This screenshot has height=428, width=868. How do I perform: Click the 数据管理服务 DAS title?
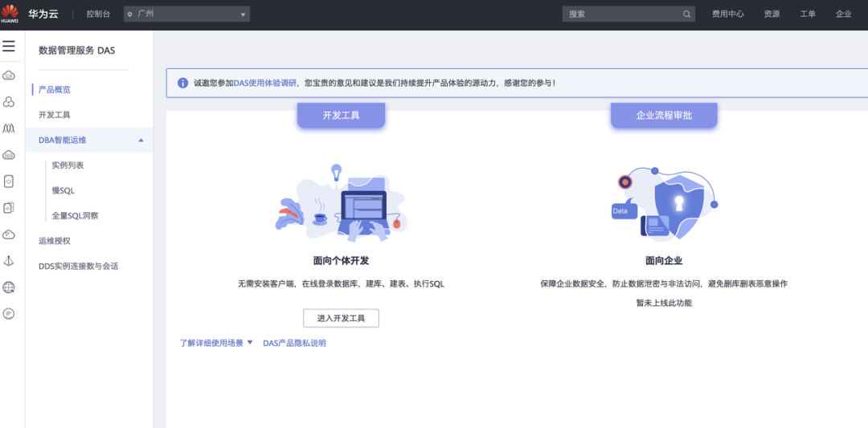pyautogui.click(x=77, y=51)
